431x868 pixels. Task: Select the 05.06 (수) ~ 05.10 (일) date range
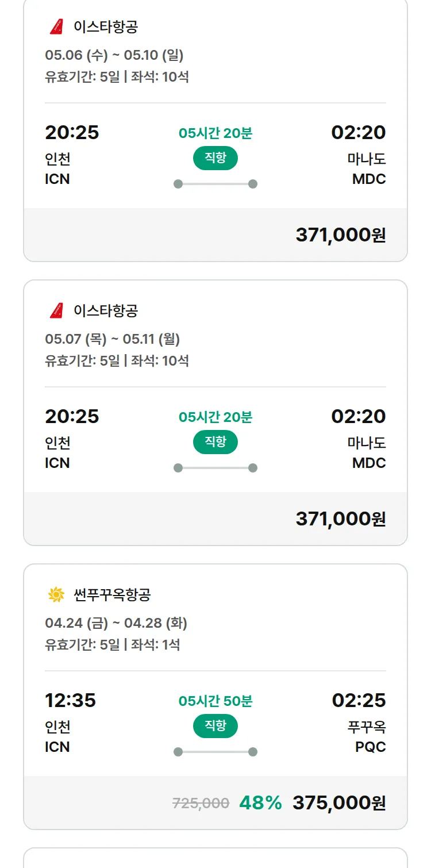tap(114, 55)
